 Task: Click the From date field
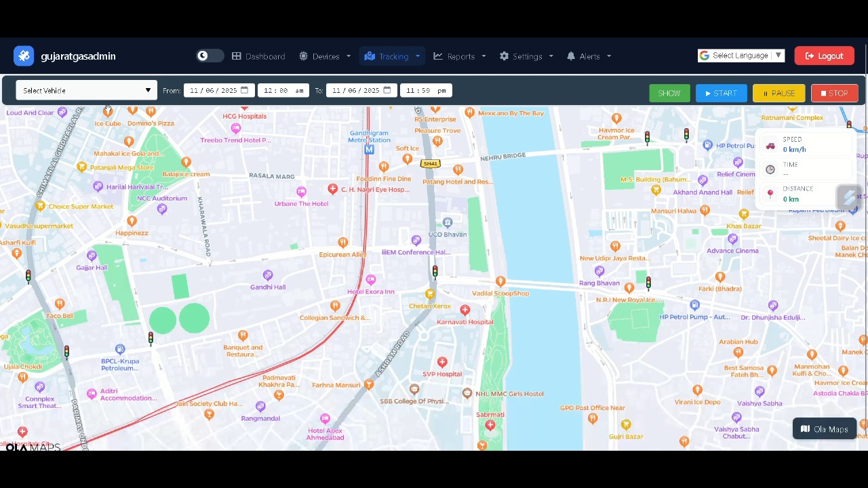(219, 90)
